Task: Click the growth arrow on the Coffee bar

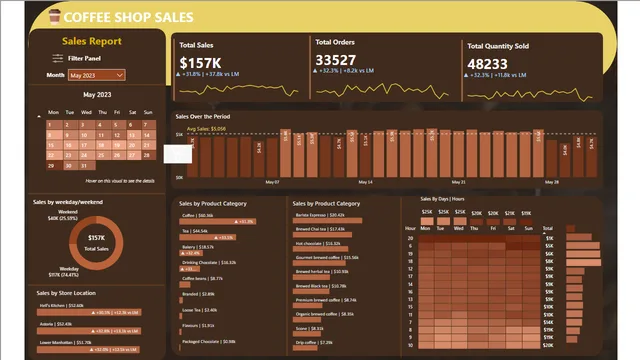Action: tap(236, 222)
